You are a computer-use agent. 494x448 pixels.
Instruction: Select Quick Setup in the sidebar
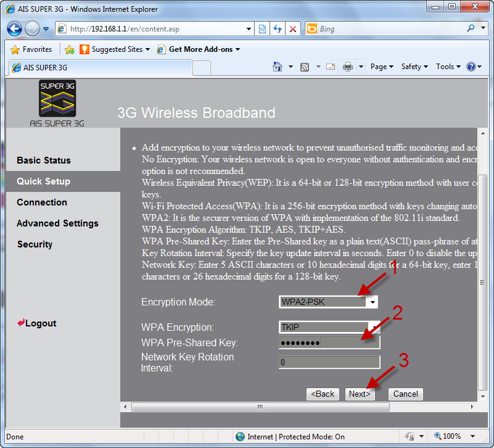43,181
